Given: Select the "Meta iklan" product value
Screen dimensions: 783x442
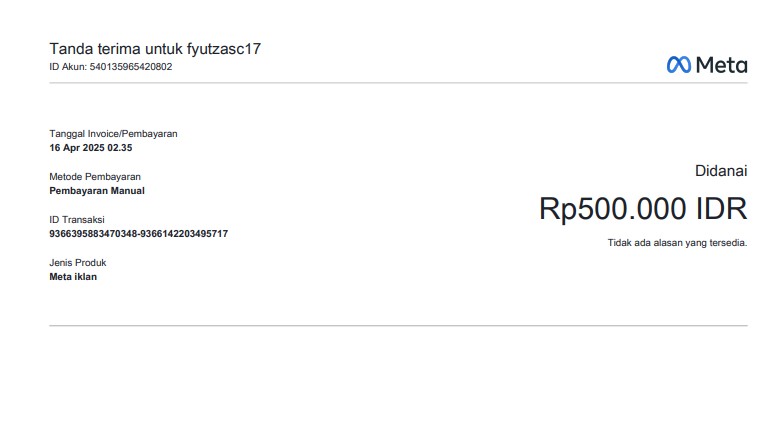Looking at the screenshot, I should 73,277.
